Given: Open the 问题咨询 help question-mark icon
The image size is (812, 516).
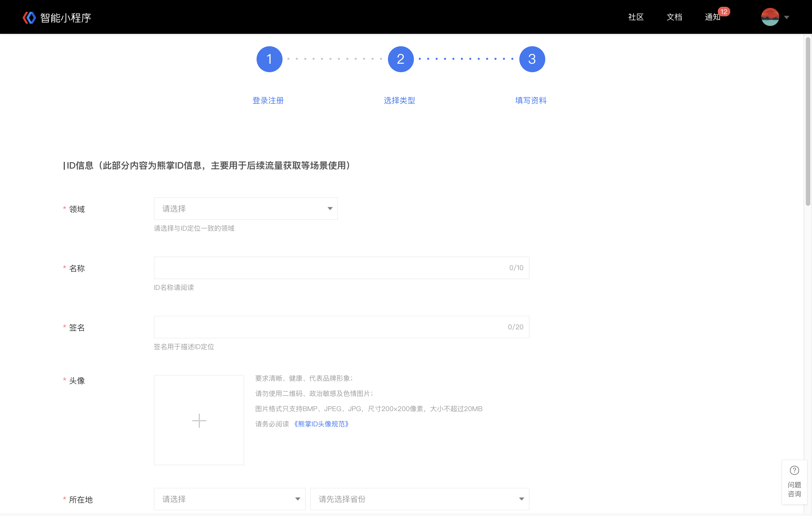Looking at the screenshot, I should [x=794, y=470].
